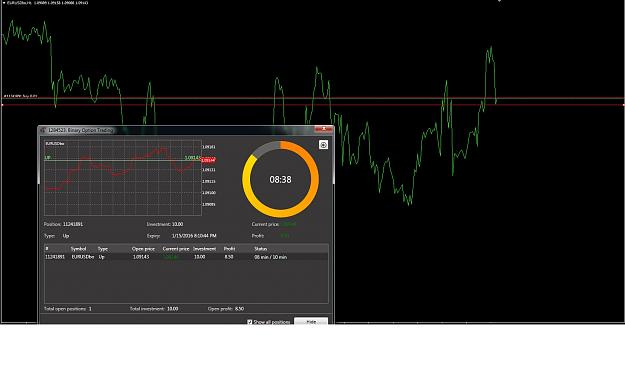Click the Hide button
625x368 pixels.
(311, 321)
